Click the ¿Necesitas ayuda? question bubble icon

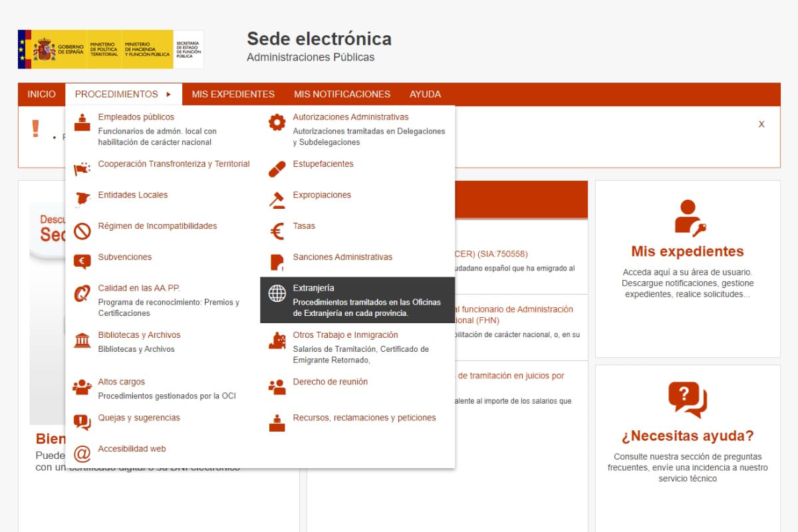(688, 400)
